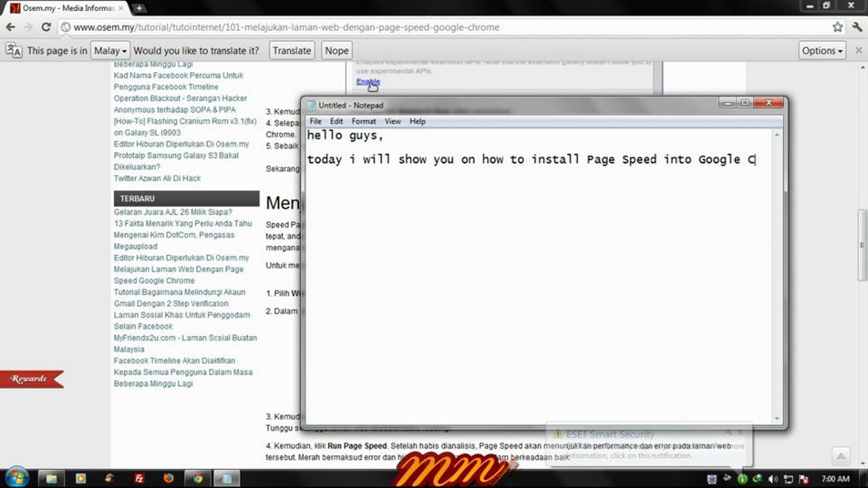This screenshot has width=868, height=488.
Task: Click the page scrollbar down arrow
Action: pos(863,463)
